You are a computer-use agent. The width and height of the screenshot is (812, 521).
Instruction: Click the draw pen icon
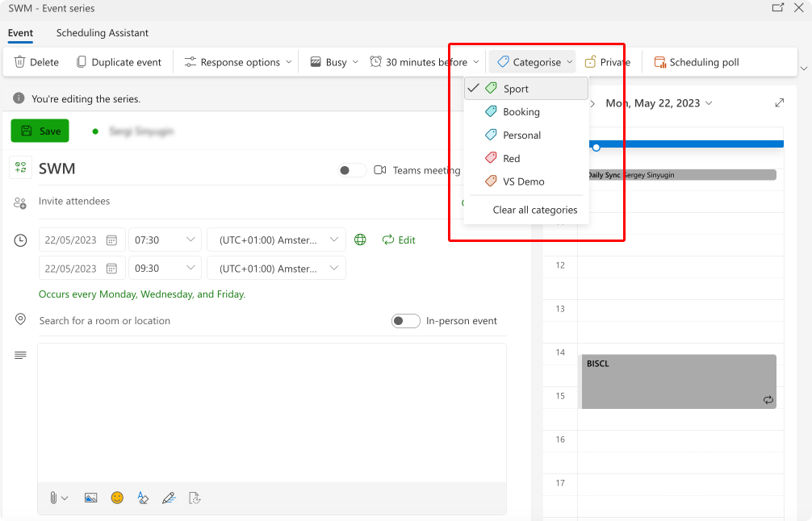pyautogui.click(x=169, y=498)
